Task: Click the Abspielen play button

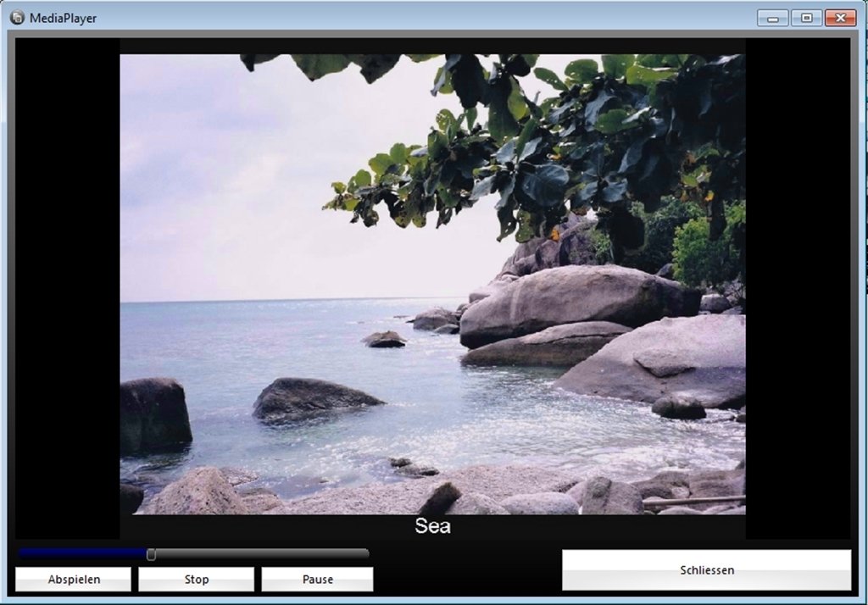Action: pyautogui.click(x=74, y=579)
